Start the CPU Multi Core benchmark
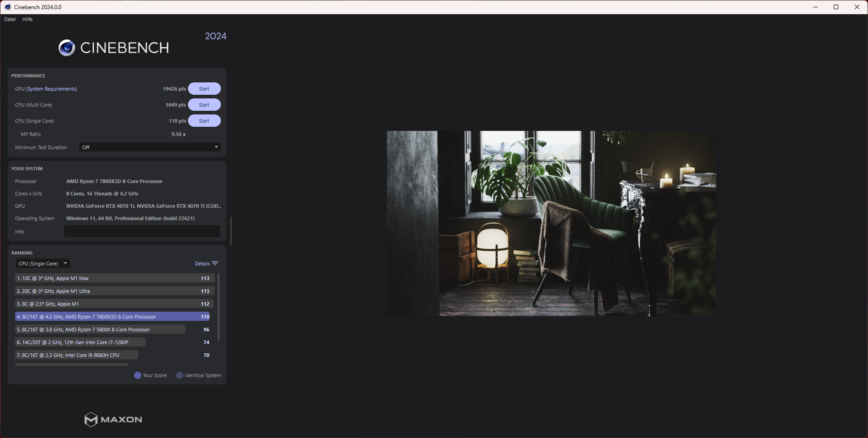 tap(204, 105)
